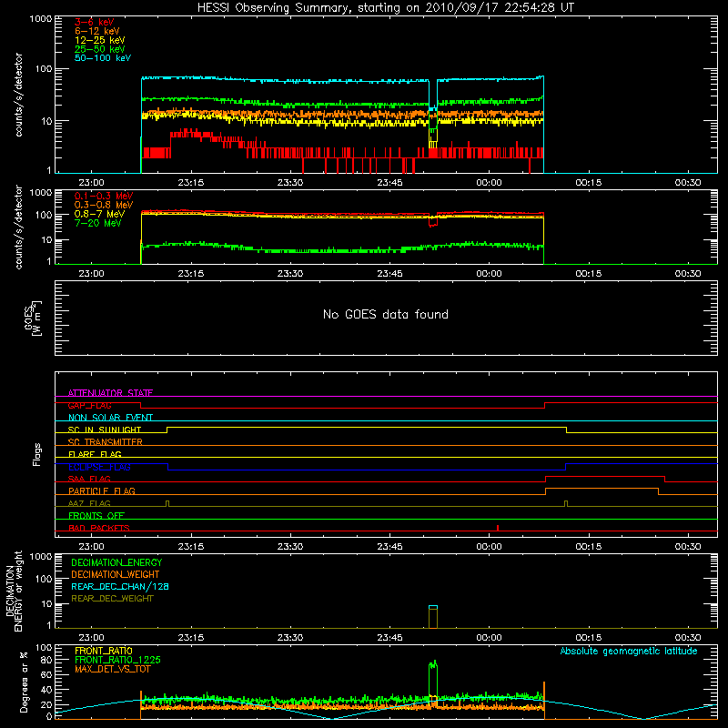Click the SAA_FLAG raised step segment
The image size is (728, 728).
pyautogui.click(x=605, y=476)
